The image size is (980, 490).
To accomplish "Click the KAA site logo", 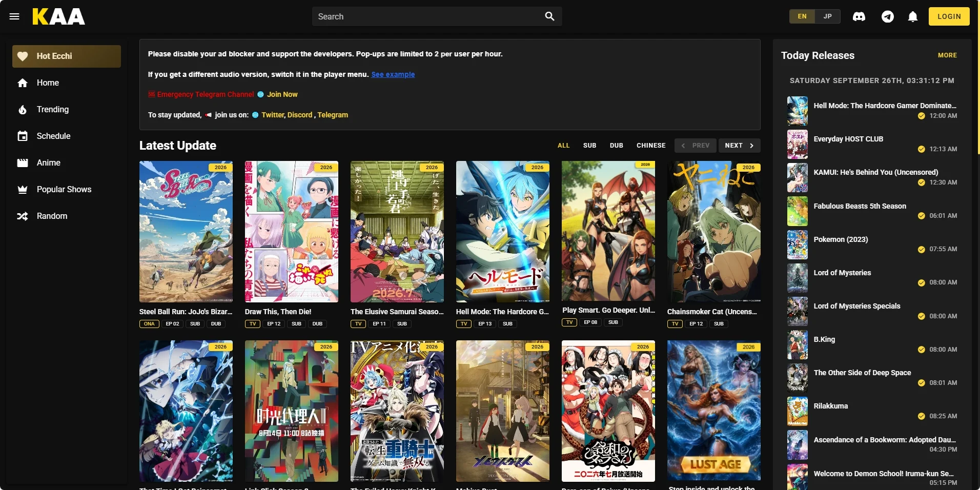I will (58, 16).
